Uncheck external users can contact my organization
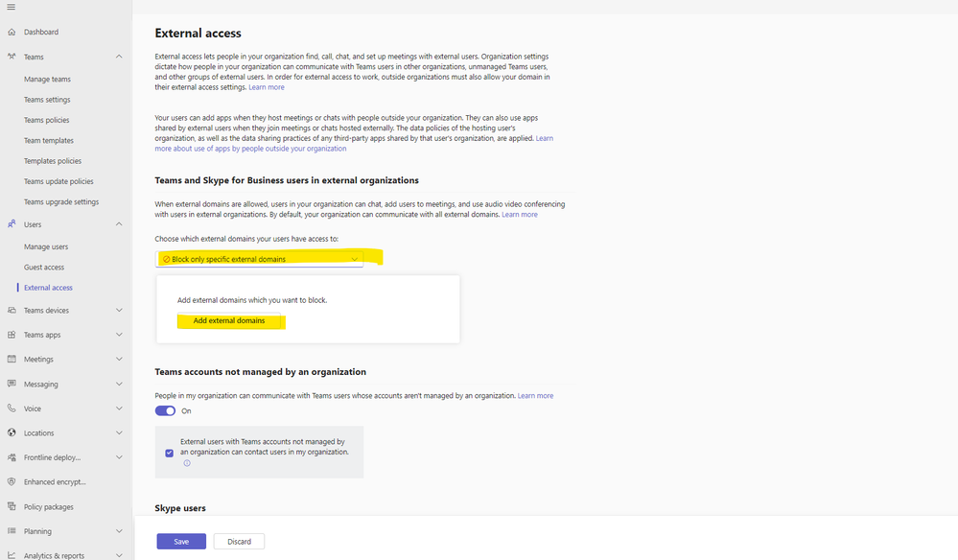Image resolution: width=958 pixels, height=560 pixels. (169, 453)
